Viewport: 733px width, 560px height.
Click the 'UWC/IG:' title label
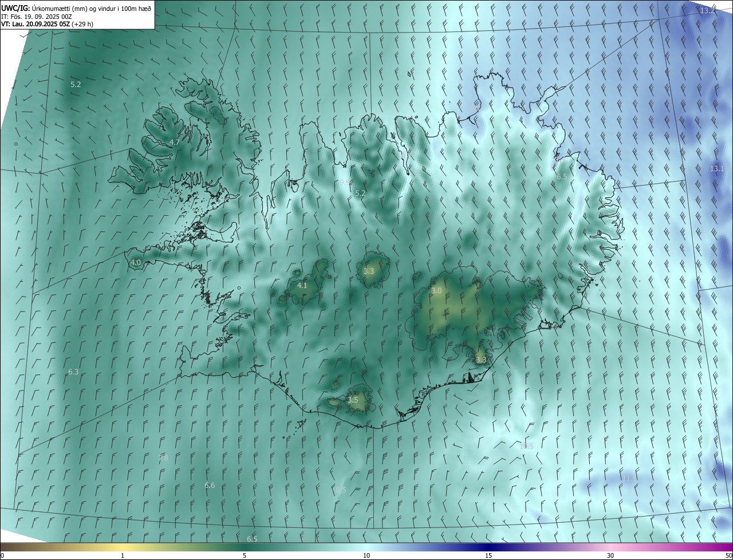[14, 8]
